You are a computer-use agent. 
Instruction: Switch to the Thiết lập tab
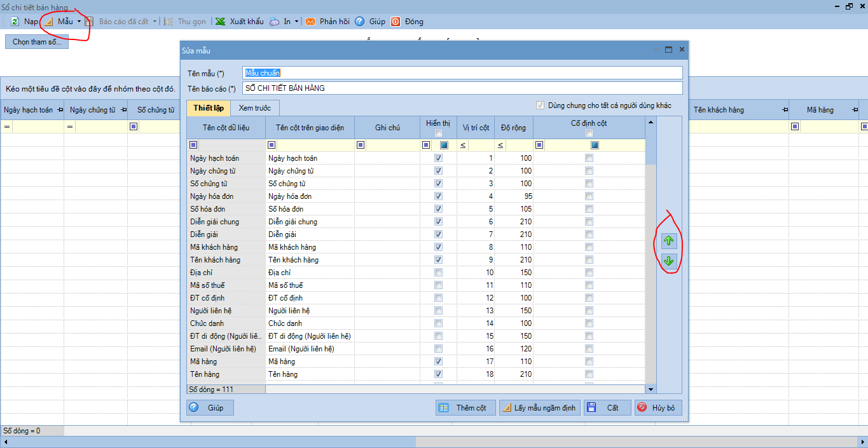[x=208, y=108]
